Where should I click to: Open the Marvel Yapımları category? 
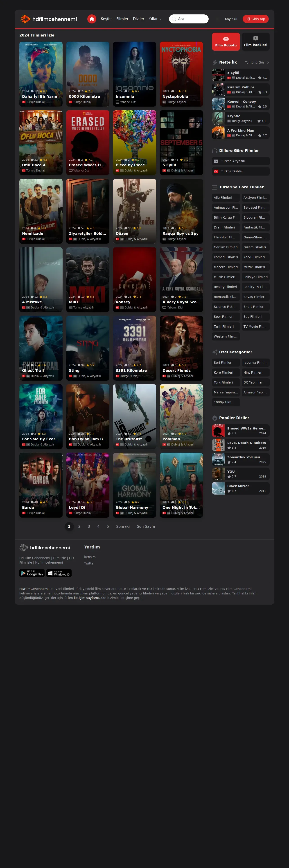226,392
